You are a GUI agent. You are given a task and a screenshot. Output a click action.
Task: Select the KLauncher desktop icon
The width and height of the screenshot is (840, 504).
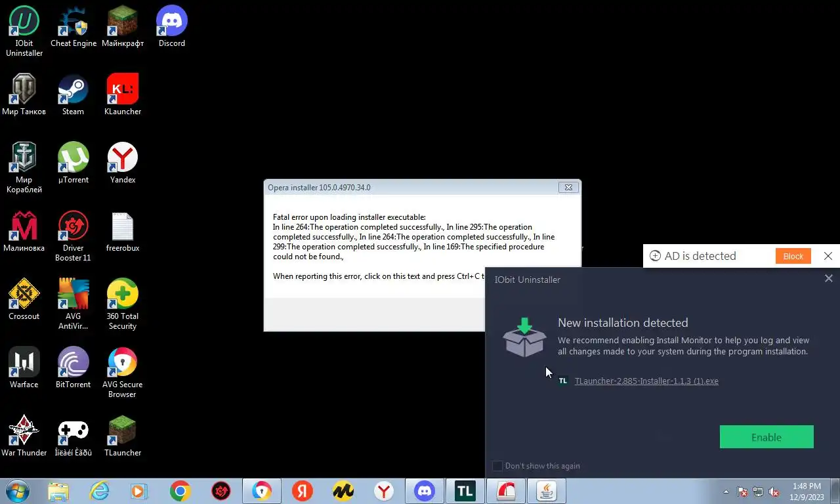pos(123,94)
